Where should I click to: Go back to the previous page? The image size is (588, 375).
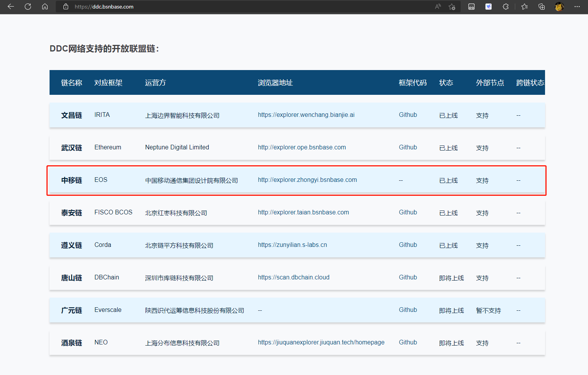[x=11, y=7]
